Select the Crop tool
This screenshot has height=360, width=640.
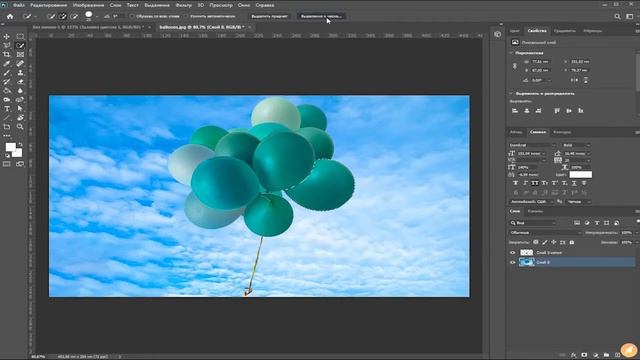coord(7,54)
